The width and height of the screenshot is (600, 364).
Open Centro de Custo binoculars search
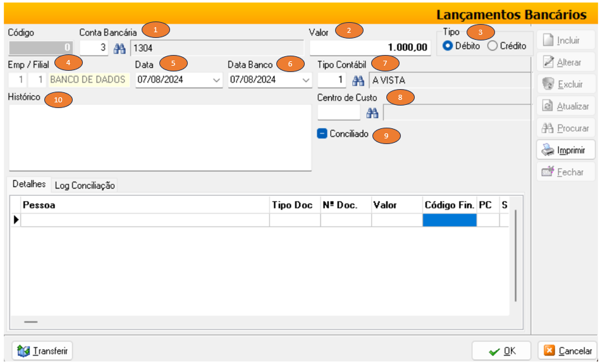(x=372, y=112)
